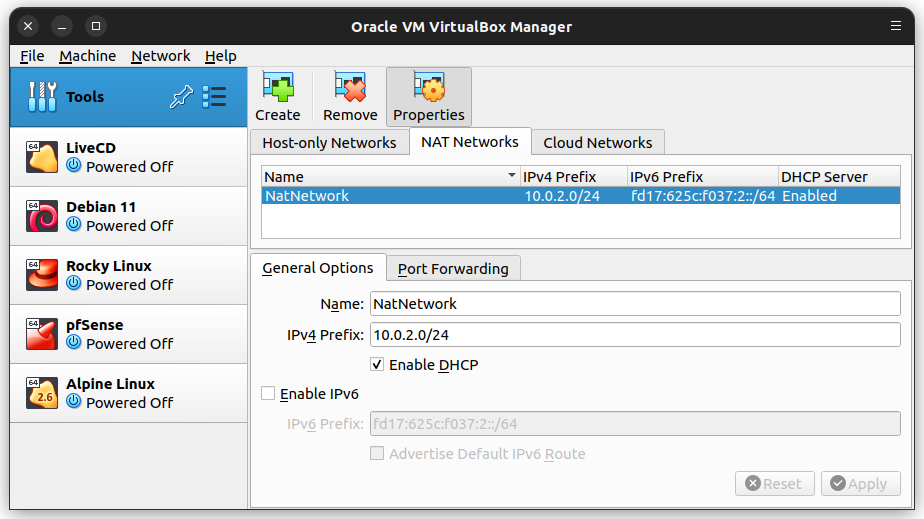Minimize the VirtualBox Manager window

[x=62, y=26]
